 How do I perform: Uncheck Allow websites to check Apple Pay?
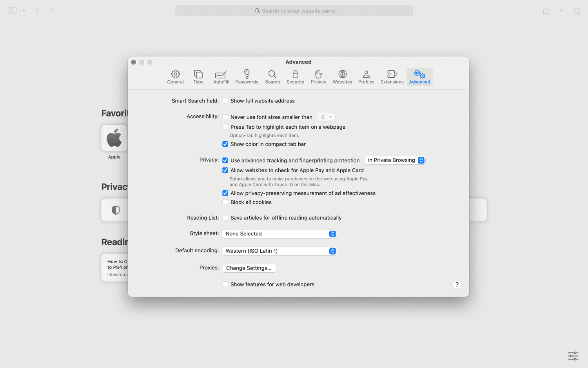(x=225, y=170)
